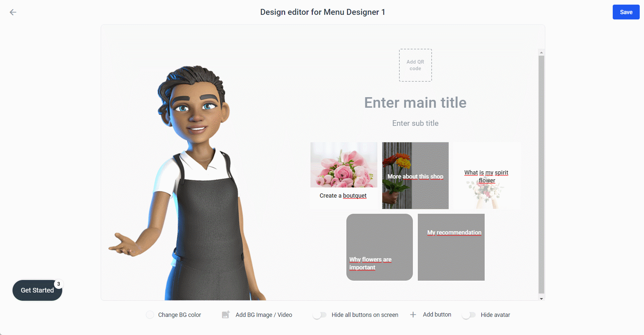
Task: Go back using the left arrow icon
Action: 13,12
